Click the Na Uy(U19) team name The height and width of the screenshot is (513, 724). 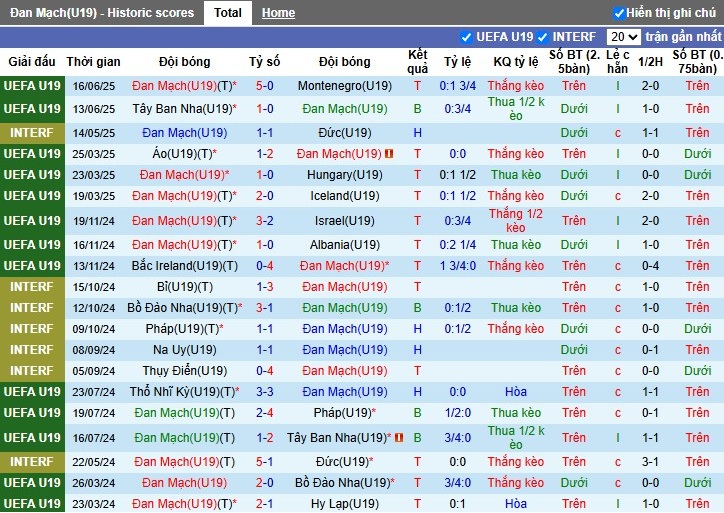pos(184,350)
